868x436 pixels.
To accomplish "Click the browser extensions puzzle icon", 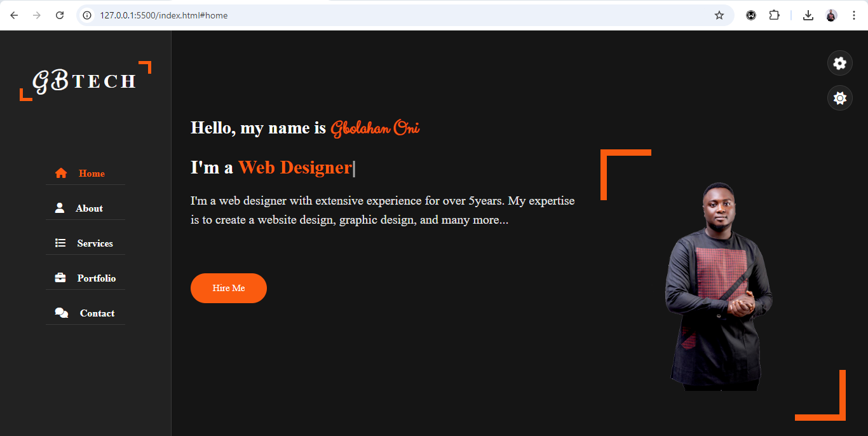I will (774, 15).
